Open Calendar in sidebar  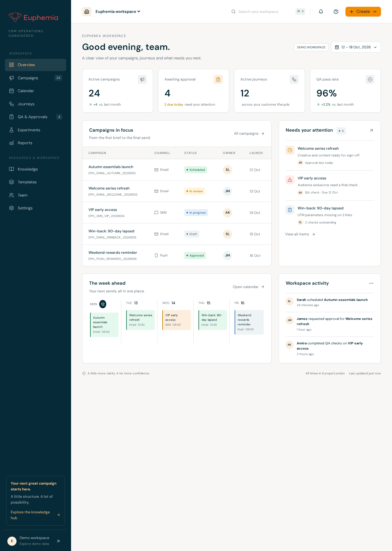(36, 91)
